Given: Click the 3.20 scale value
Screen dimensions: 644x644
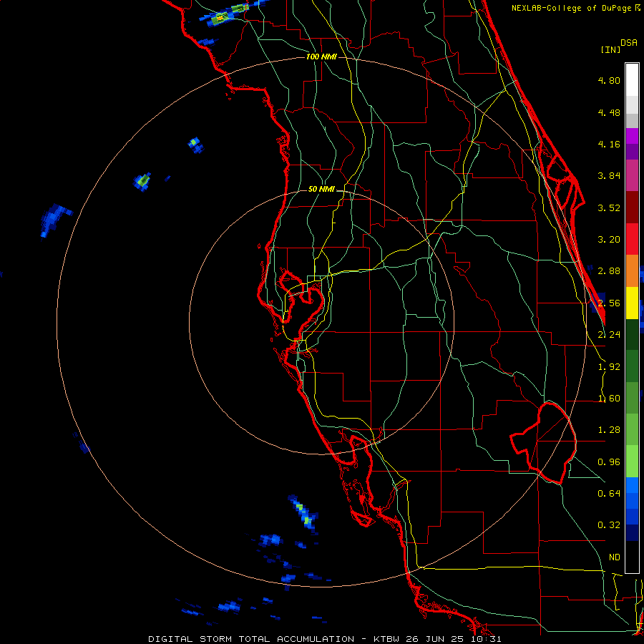Looking at the screenshot, I should tap(609, 239).
